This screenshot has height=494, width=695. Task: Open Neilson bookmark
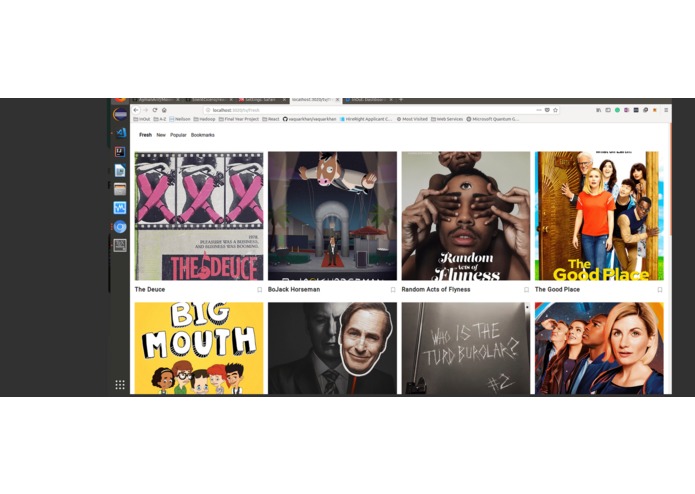click(180, 119)
